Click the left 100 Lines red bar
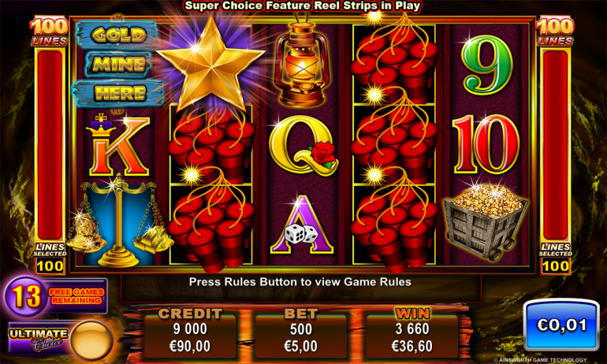Image resolution: width=607 pixels, height=364 pixels. (x=50, y=144)
